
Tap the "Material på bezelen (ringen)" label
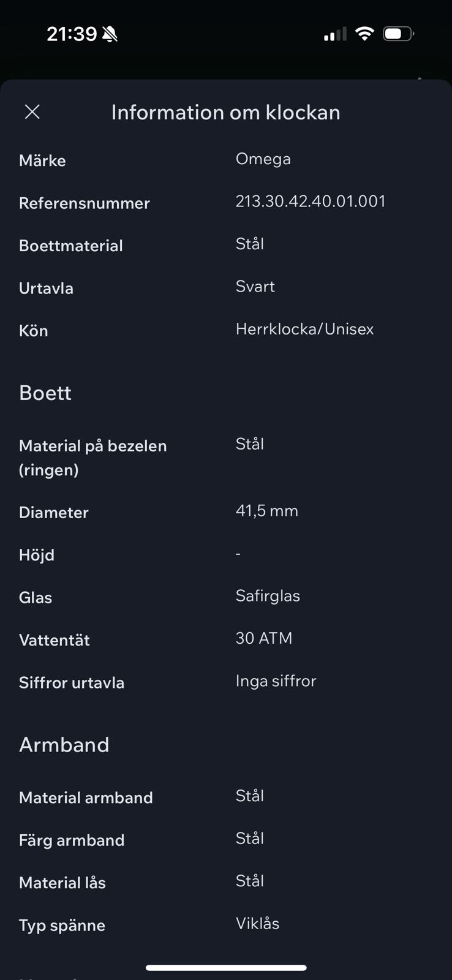[x=92, y=458]
